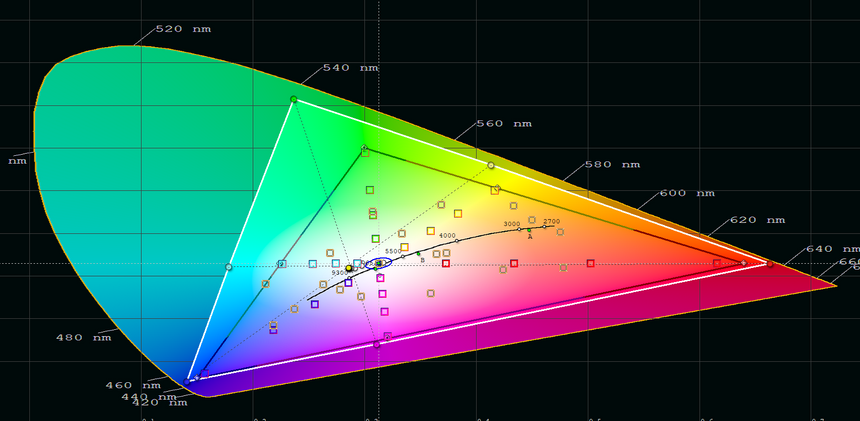860x421 pixels.
Task: Select the cyan secondary point on the white triangle edge
Action: click(229, 267)
